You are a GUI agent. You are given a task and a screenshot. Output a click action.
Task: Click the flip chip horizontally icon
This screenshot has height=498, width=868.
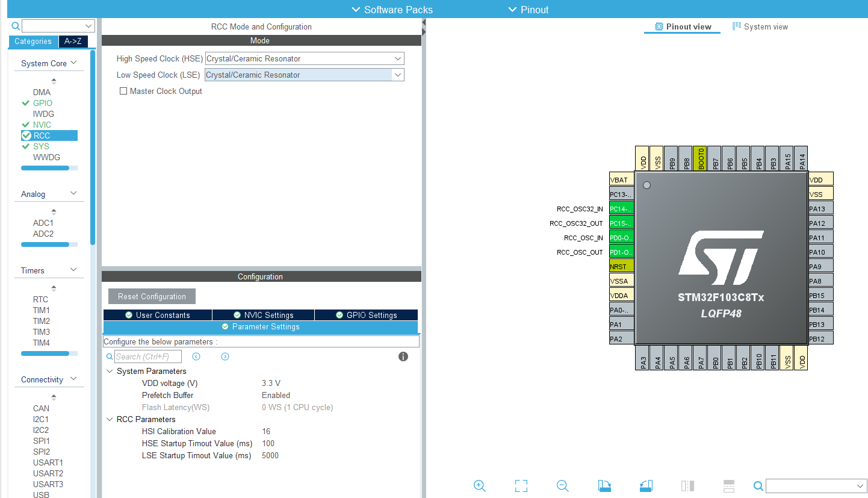pyautogui.click(x=687, y=486)
